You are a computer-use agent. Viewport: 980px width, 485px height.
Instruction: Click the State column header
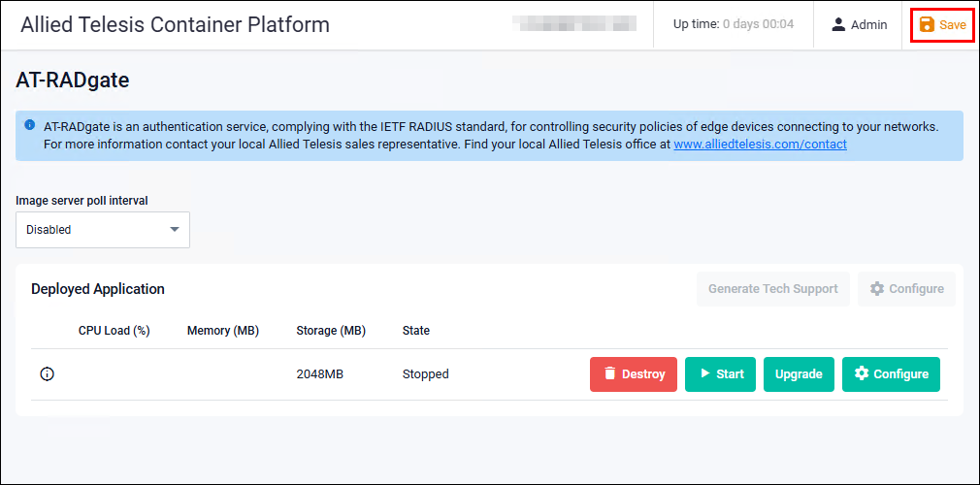click(415, 331)
